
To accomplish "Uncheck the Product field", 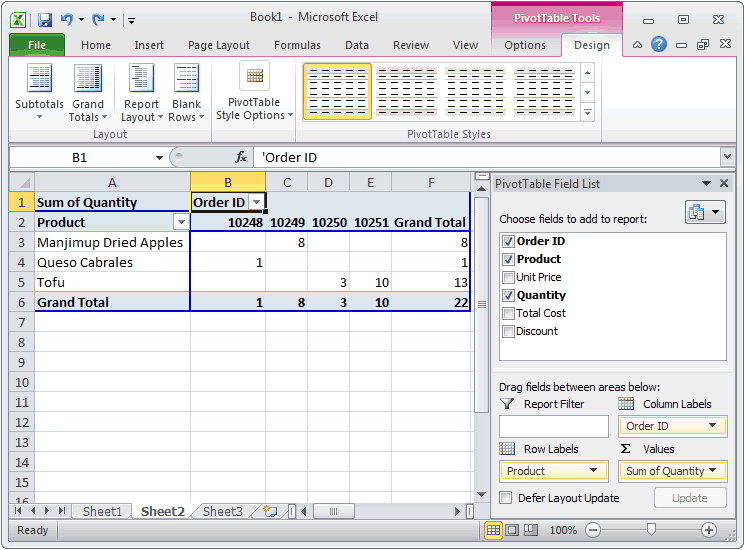I will pos(508,259).
